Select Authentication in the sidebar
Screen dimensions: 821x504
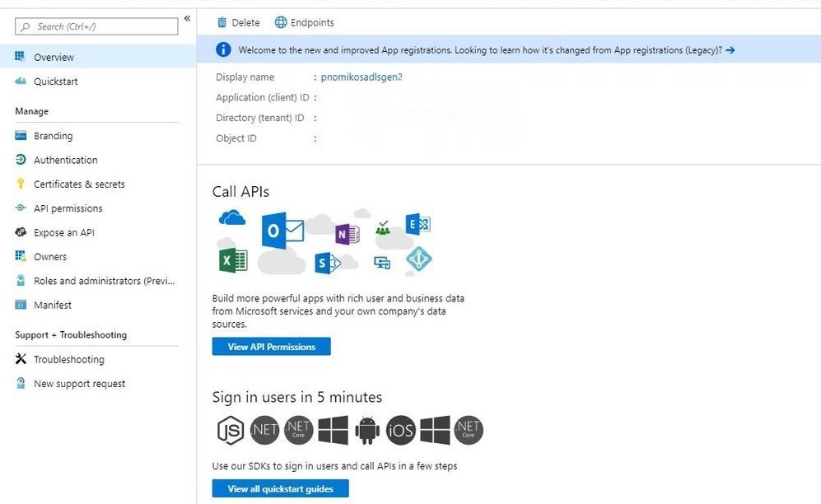(x=65, y=160)
